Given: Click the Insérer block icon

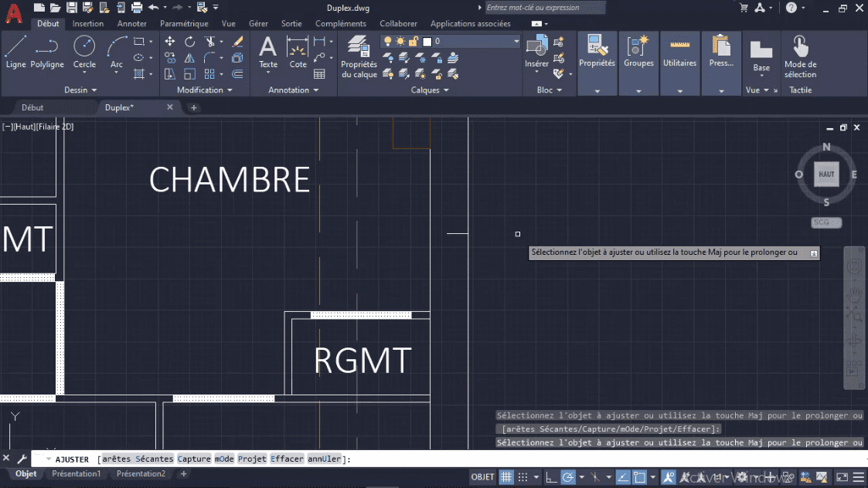Looking at the screenshot, I should (x=536, y=52).
